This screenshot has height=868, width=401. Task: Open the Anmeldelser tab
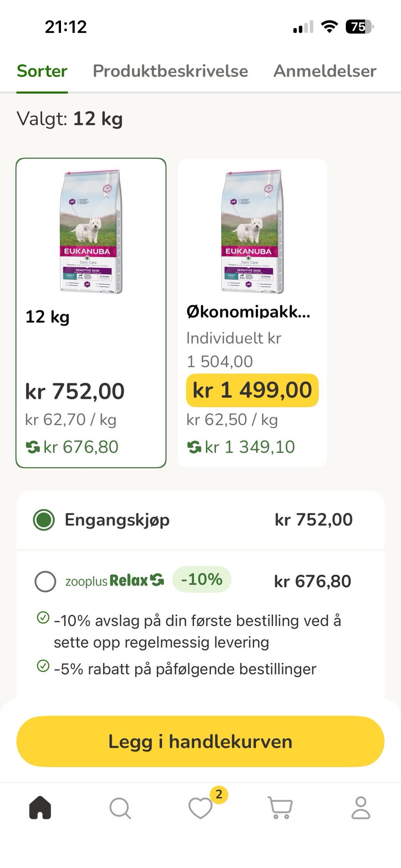tap(325, 71)
